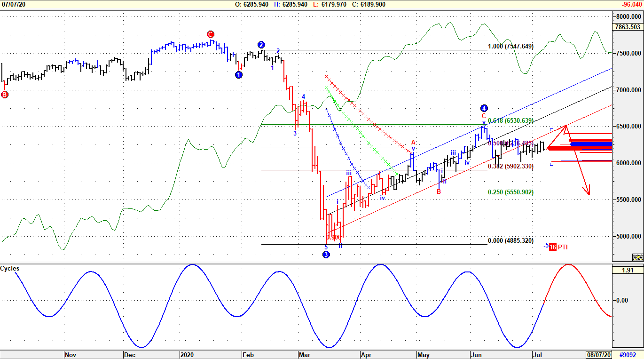Click the 0.00 Cycles axis label
The height and width of the screenshot is (359, 644).
click(622, 300)
